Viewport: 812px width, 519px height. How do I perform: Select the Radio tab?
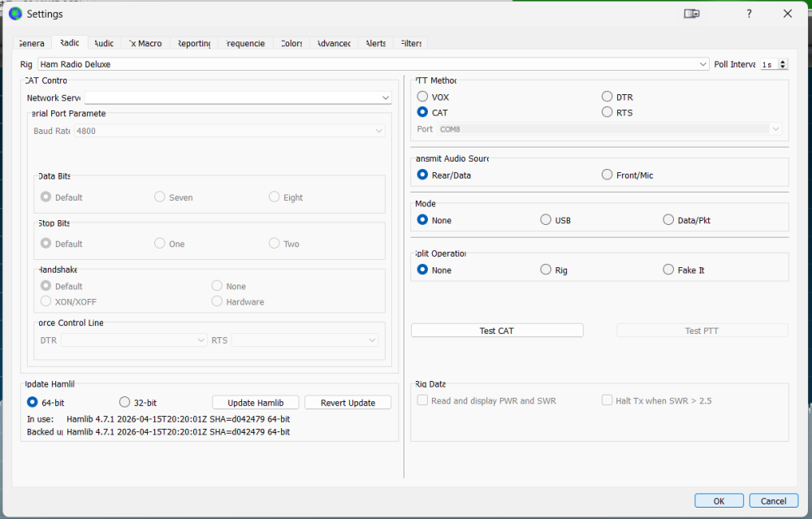[x=69, y=43]
